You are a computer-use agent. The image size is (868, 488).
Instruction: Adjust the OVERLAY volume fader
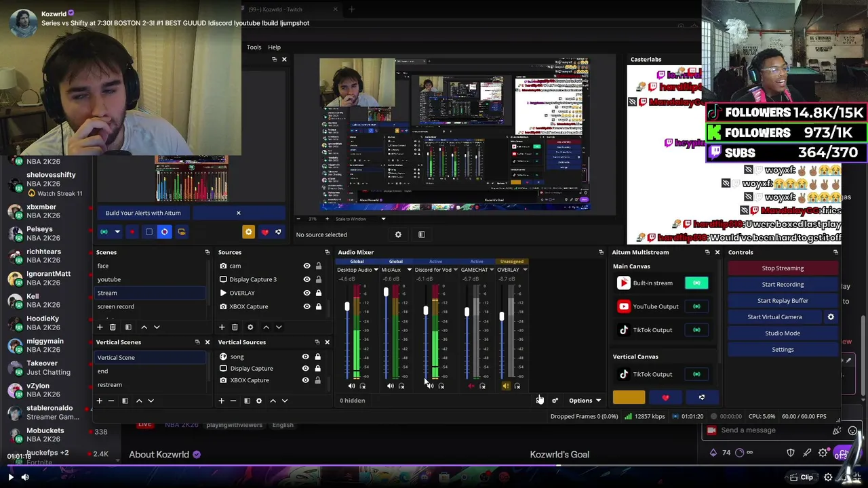point(502,317)
